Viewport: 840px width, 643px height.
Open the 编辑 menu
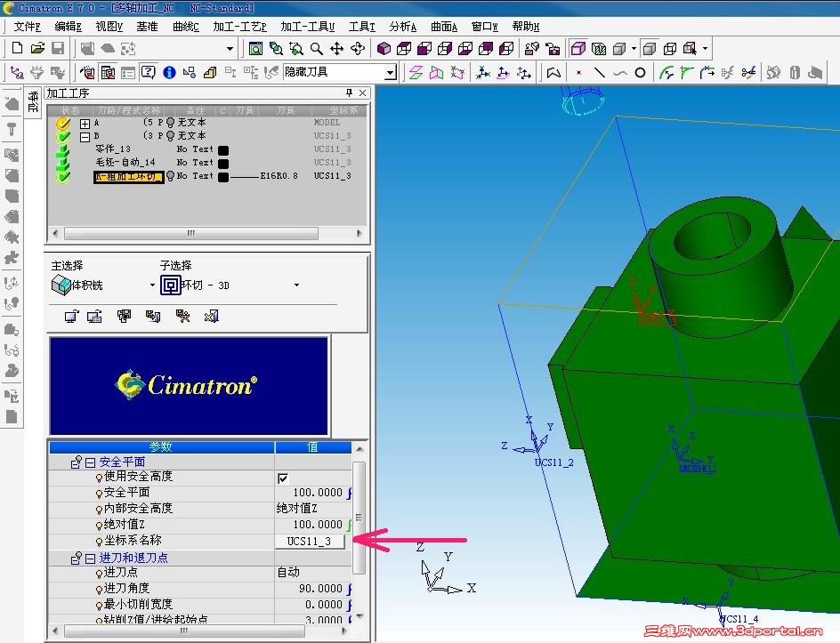[x=68, y=26]
